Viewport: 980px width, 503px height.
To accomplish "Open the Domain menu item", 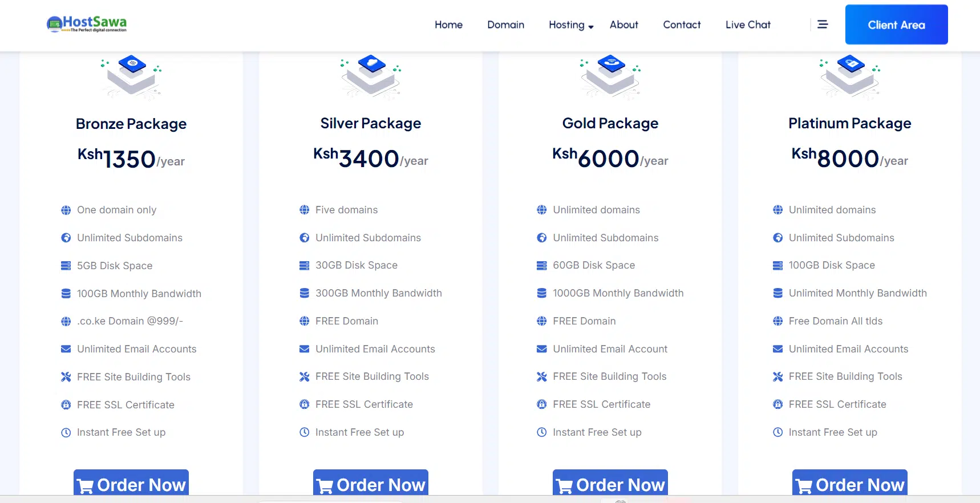I will [505, 25].
